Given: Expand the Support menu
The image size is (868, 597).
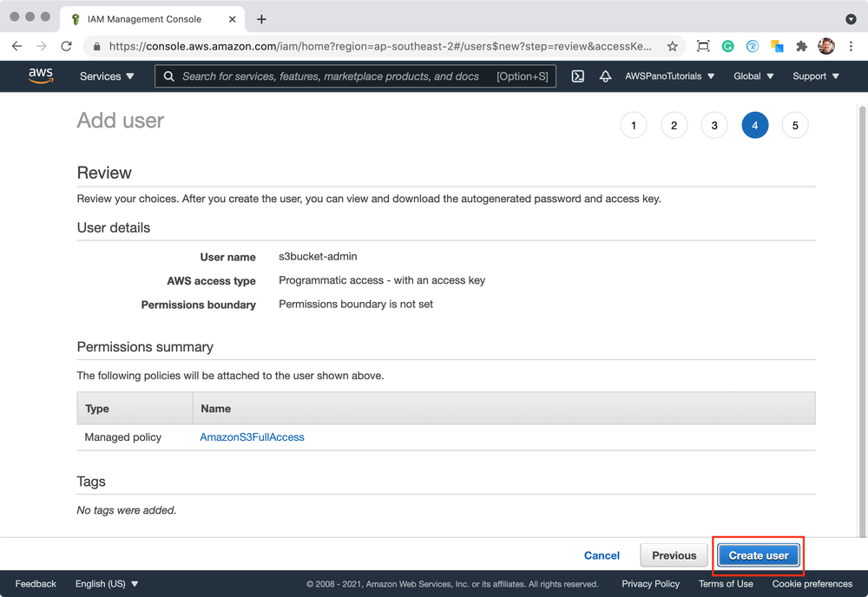Looking at the screenshot, I should coord(816,76).
